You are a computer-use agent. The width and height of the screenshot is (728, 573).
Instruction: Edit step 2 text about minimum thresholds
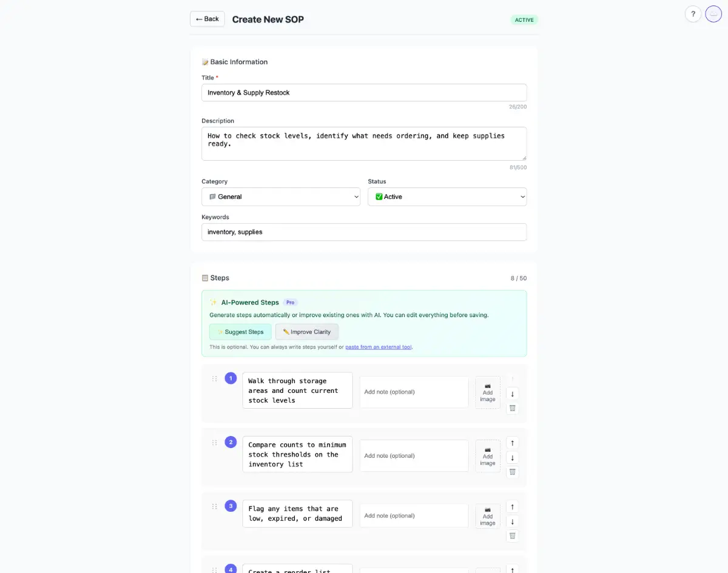click(297, 454)
